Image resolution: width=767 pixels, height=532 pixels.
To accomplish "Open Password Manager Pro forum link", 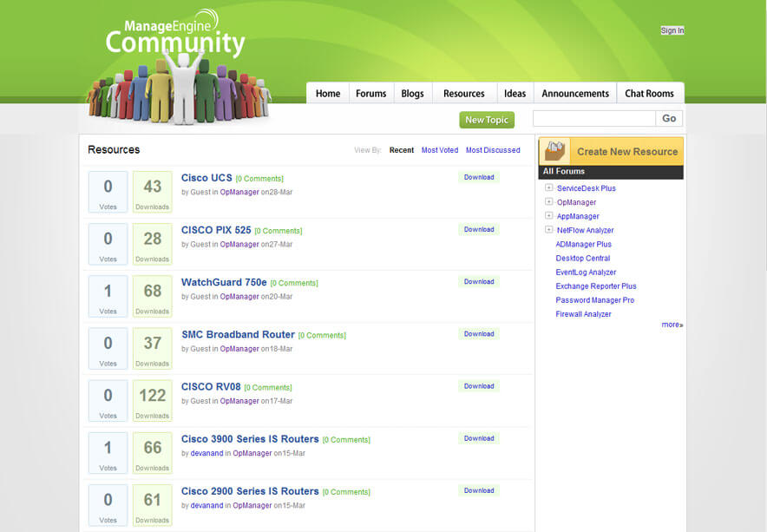I will [595, 300].
